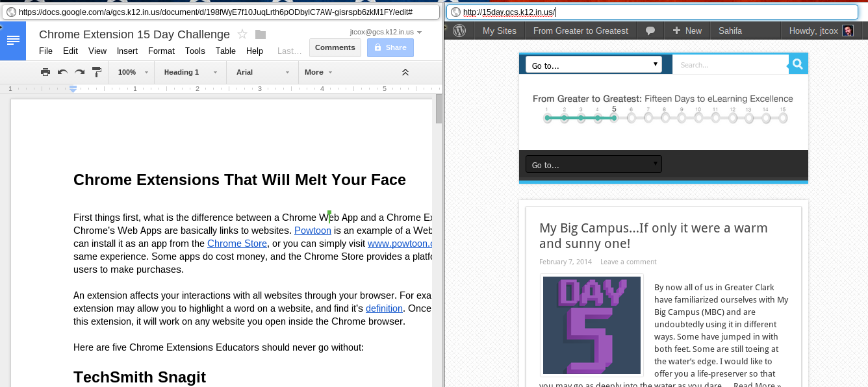Open the Insert menu

[x=127, y=51]
